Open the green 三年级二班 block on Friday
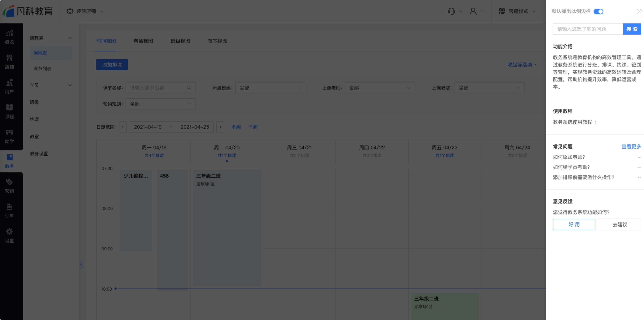 click(445, 307)
